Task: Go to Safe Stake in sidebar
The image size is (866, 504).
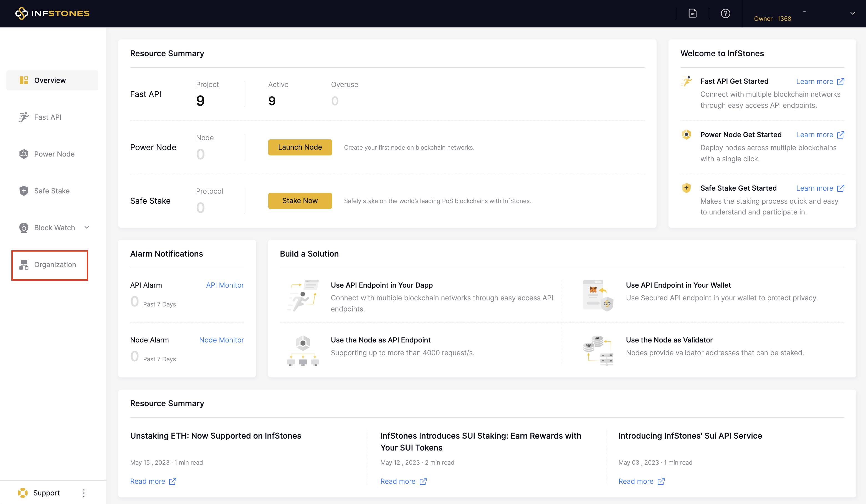Action: [52, 191]
